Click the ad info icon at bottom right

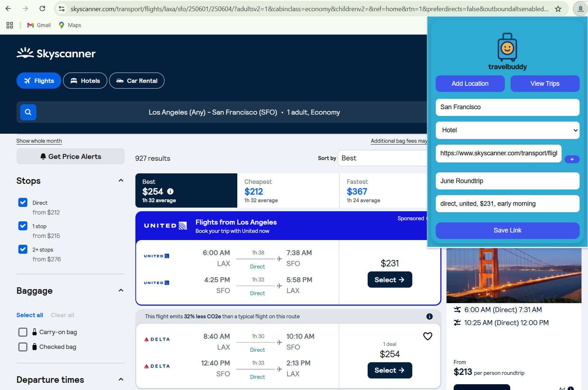tap(571, 388)
